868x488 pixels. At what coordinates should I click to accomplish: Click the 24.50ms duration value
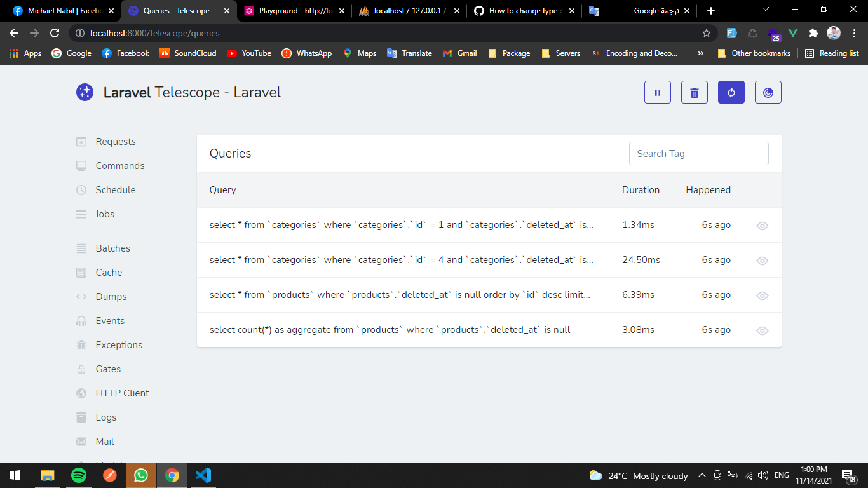coord(641,260)
